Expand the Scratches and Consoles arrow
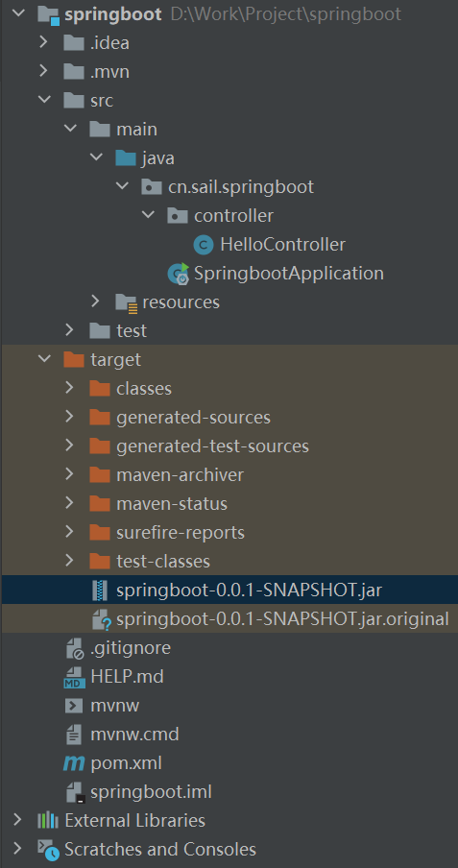This screenshot has width=458, height=868. point(17,848)
